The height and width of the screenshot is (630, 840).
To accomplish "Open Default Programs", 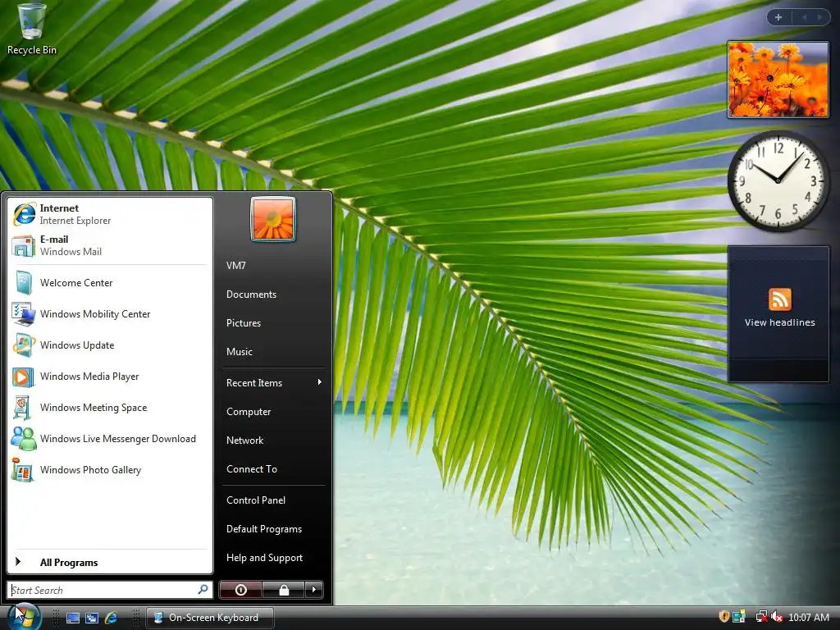I will (274, 529).
